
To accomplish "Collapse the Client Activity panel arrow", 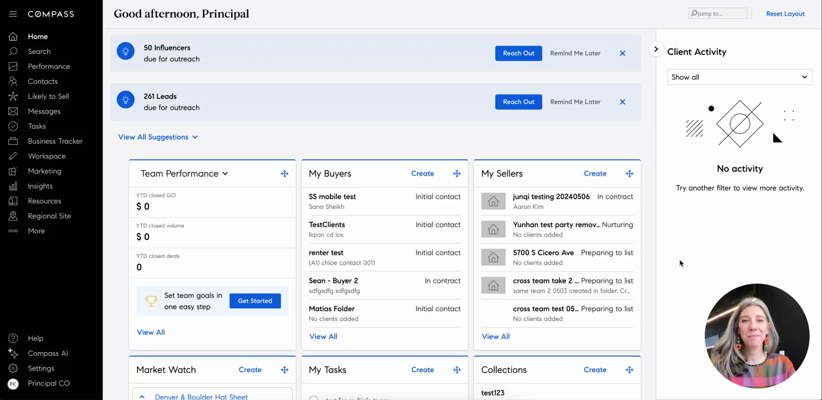I will pyautogui.click(x=656, y=49).
